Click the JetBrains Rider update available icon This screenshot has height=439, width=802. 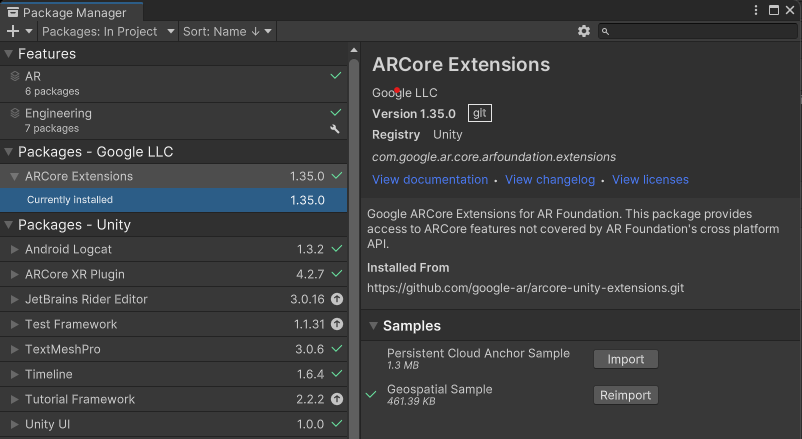[337, 299]
